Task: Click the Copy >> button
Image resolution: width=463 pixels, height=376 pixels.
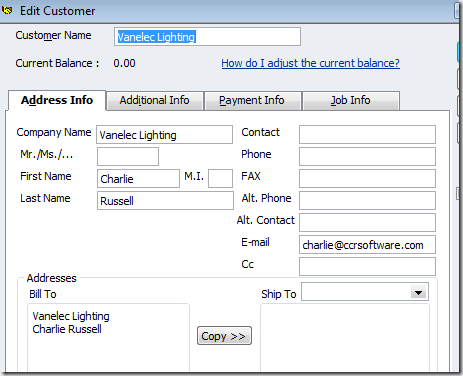Action: [x=224, y=336]
